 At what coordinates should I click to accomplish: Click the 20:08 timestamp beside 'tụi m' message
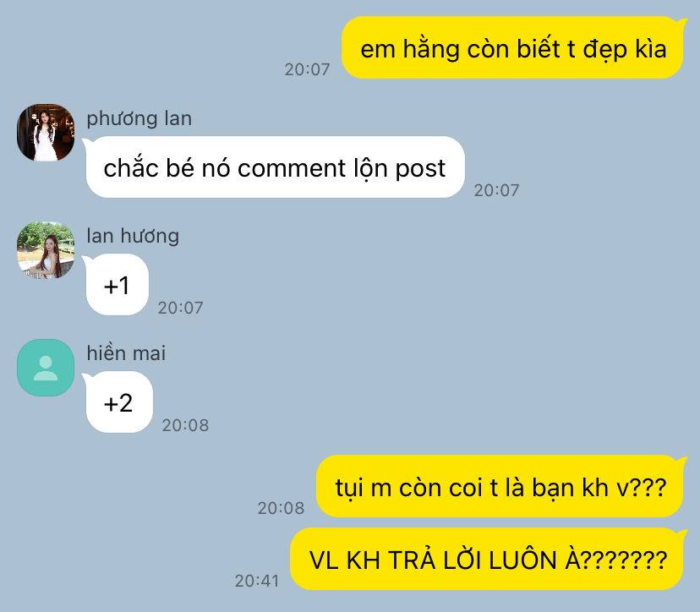click(x=281, y=508)
